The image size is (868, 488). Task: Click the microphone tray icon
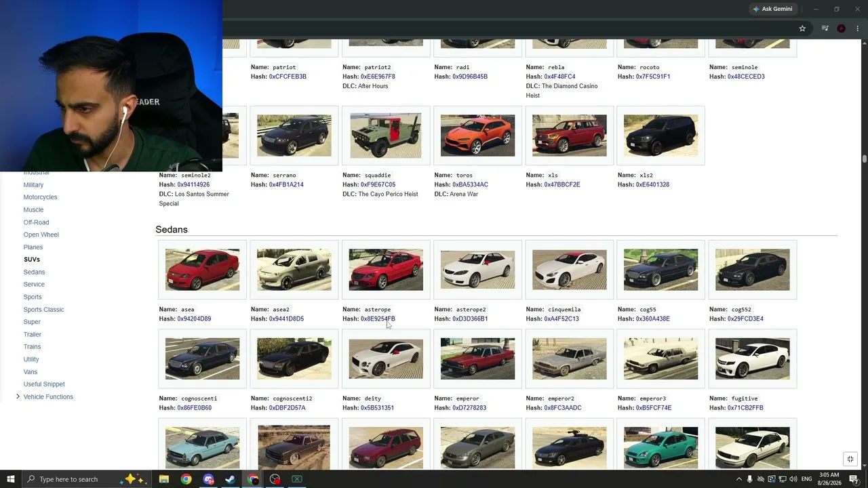point(750,479)
